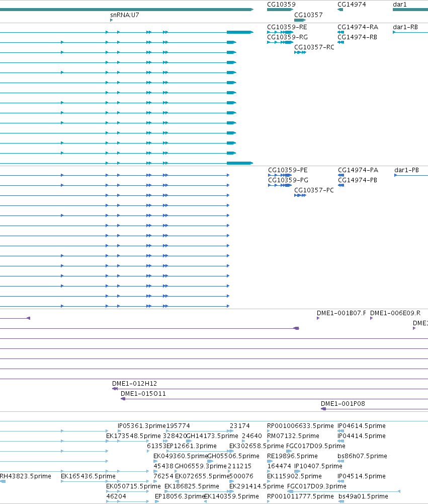The image size is (428, 504).
Task: Click EST EK302658.5prime label
Action: click(x=256, y=446)
